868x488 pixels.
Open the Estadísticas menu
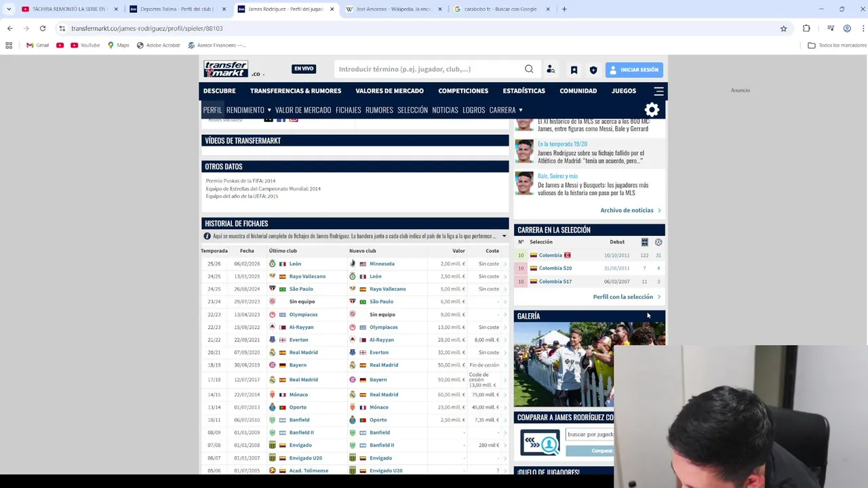click(524, 91)
